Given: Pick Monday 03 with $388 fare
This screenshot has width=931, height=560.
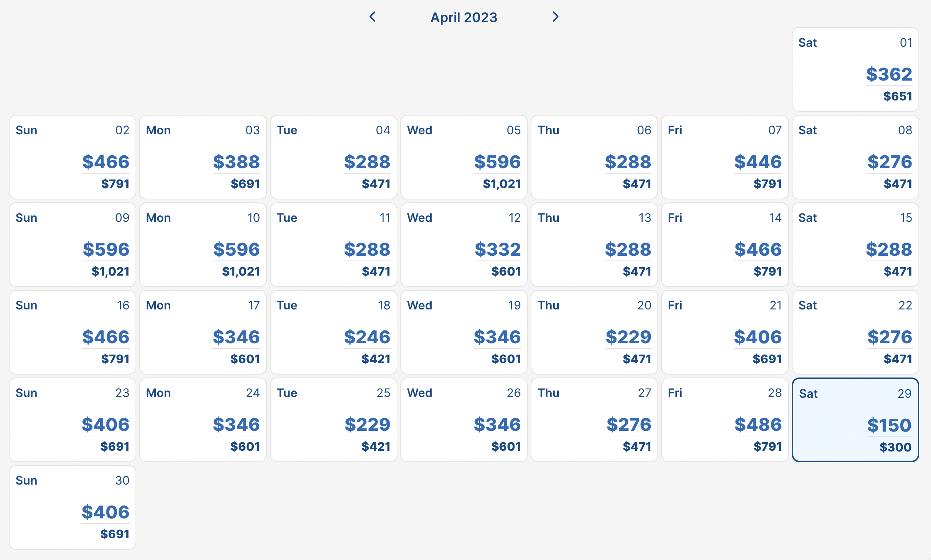Looking at the screenshot, I should click(x=203, y=157).
